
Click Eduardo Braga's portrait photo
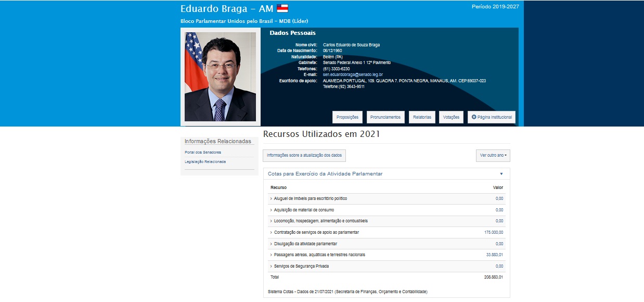coord(220,77)
